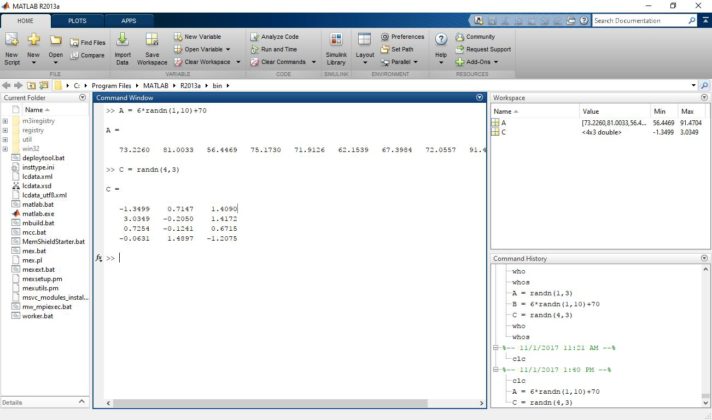Click the fx function browser icon
This screenshot has height=420, width=712.
(x=99, y=258)
